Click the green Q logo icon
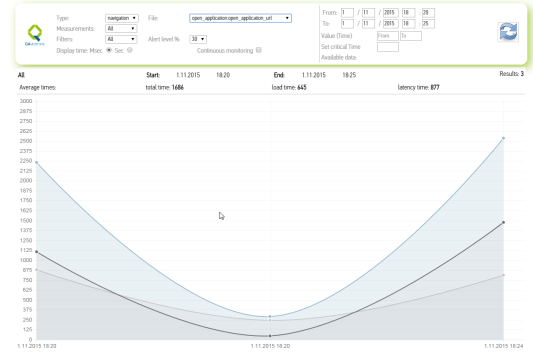 35,33
